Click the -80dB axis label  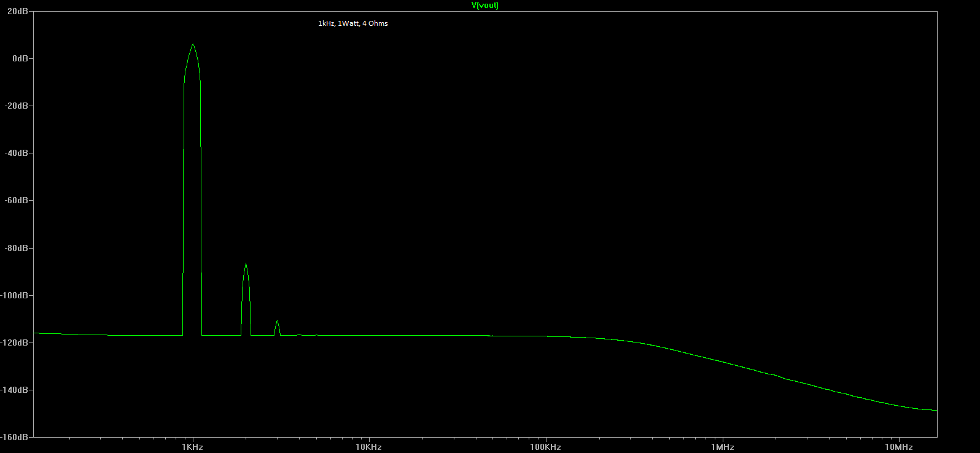click(x=16, y=248)
